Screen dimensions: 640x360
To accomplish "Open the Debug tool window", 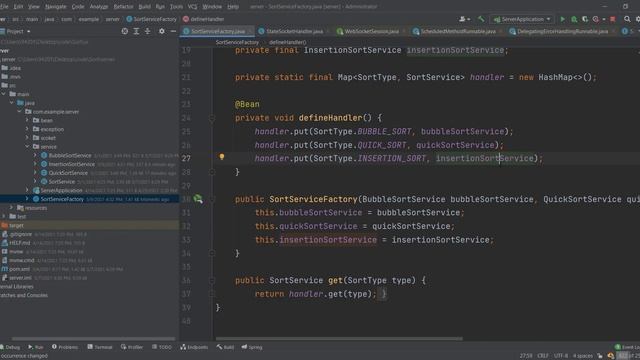I will 10,347.
